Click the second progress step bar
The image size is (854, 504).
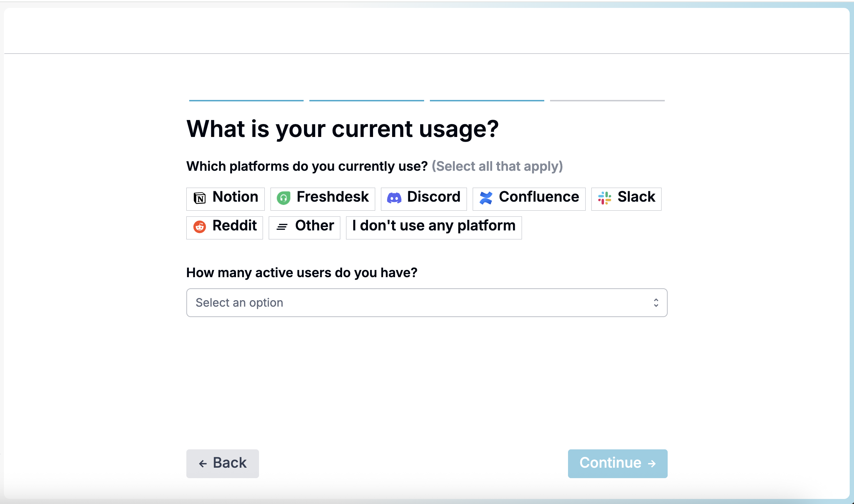click(367, 101)
